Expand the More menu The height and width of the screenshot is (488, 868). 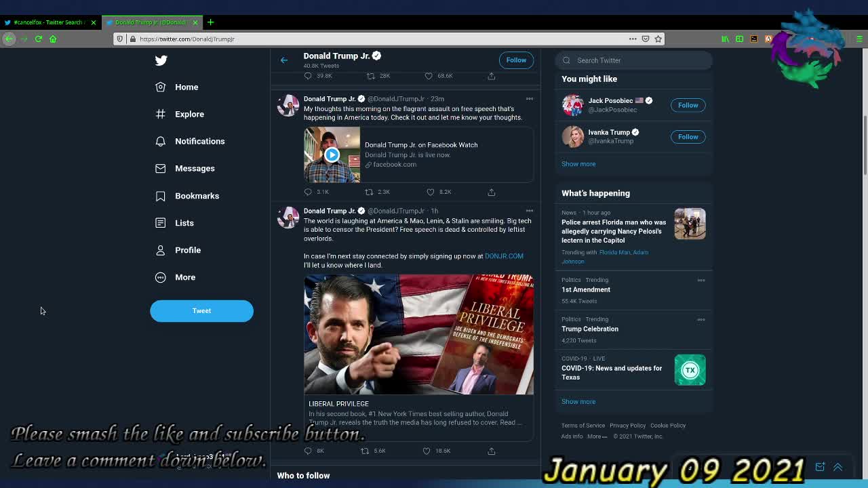tap(176, 277)
